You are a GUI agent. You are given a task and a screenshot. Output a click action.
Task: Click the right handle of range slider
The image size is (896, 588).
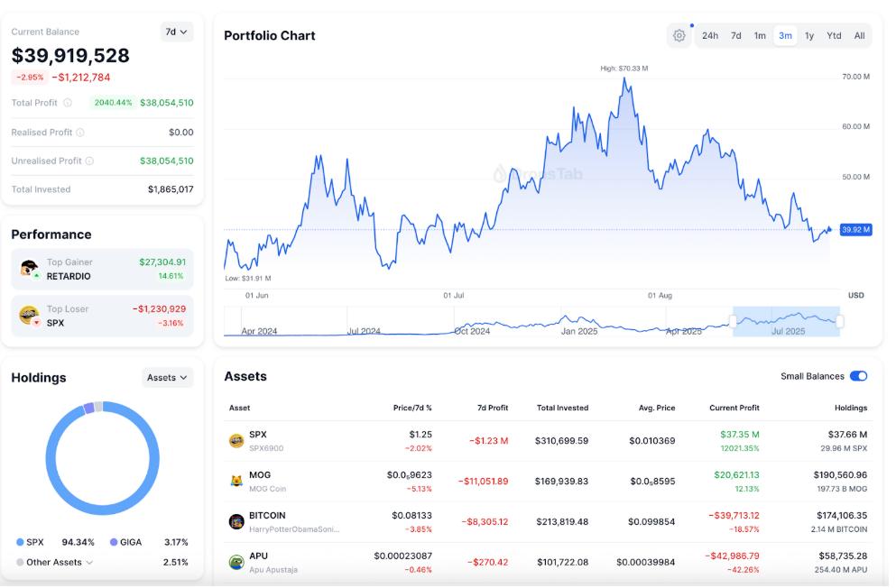pos(840,321)
